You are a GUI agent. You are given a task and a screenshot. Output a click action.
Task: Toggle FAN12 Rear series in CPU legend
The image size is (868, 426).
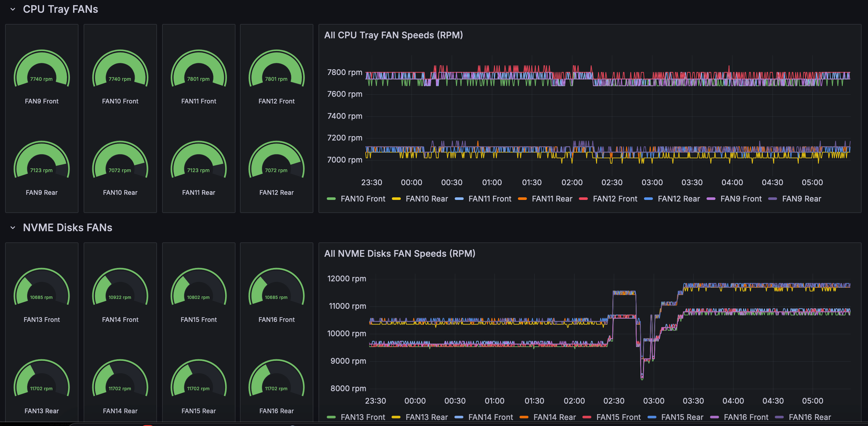click(x=679, y=199)
